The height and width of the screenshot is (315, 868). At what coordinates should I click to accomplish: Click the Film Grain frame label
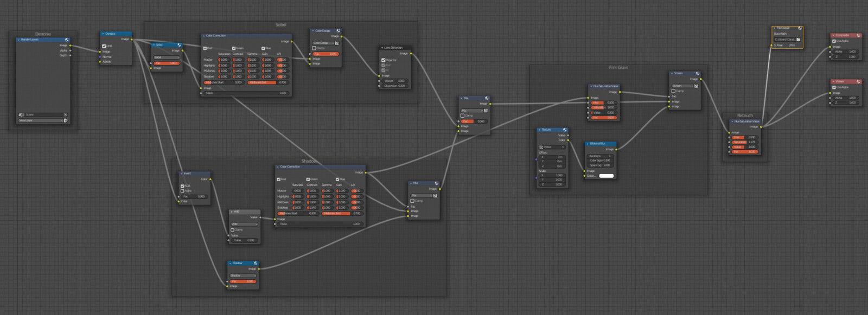pyautogui.click(x=618, y=68)
